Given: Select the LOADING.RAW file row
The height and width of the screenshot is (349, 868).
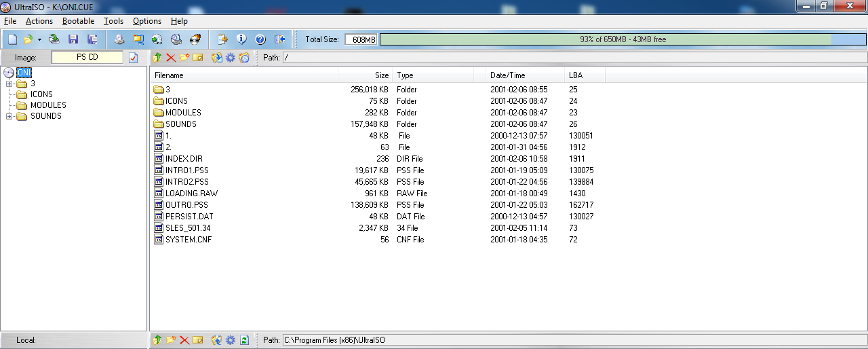Looking at the screenshot, I should coord(377,194).
